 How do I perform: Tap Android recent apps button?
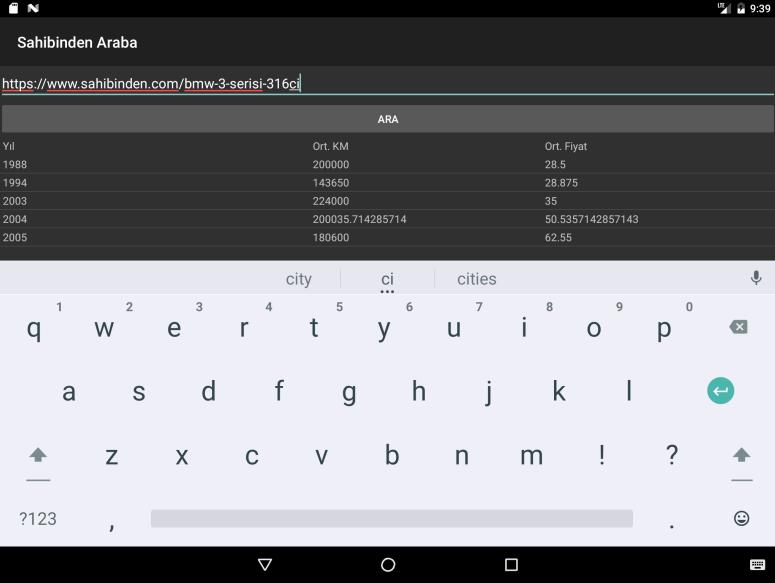coord(511,565)
